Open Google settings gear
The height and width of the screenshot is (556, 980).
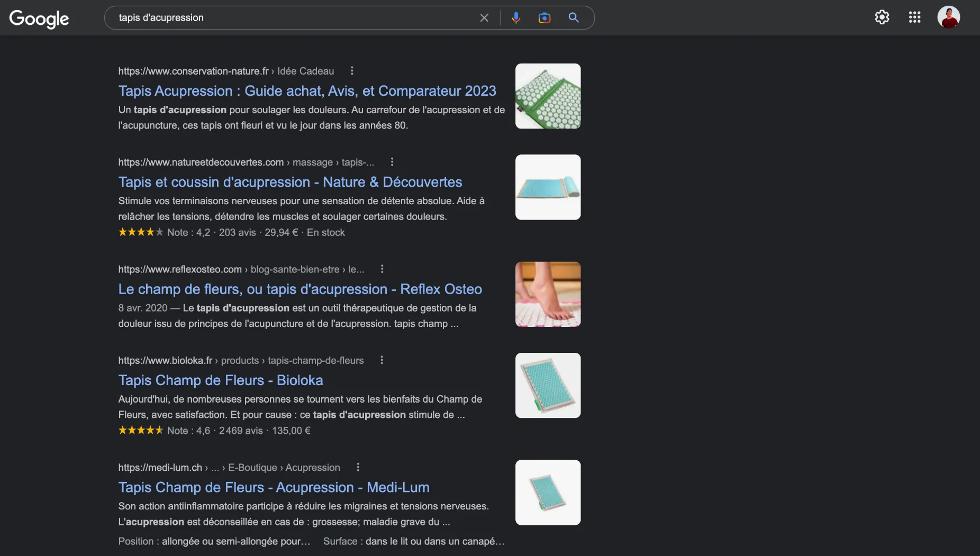(x=882, y=17)
